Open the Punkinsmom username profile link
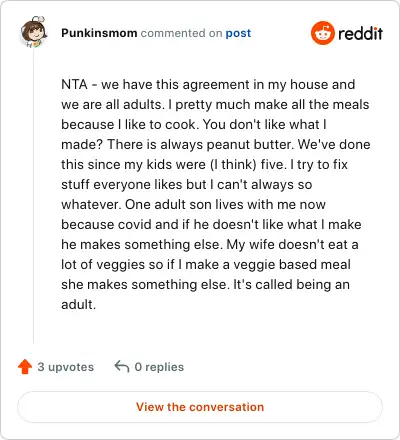The height and width of the screenshot is (440, 400). tap(99, 33)
